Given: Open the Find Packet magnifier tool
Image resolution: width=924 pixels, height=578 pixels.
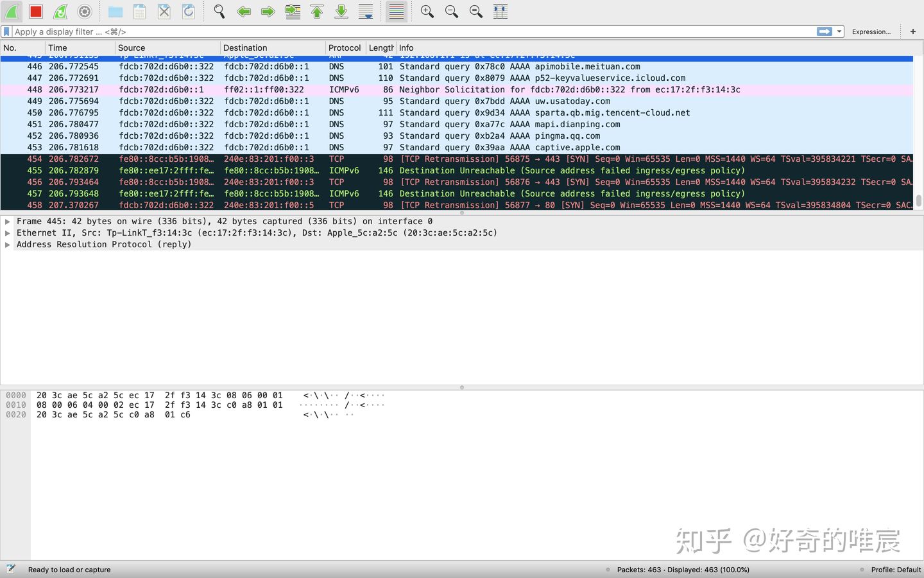Looking at the screenshot, I should click(x=219, y=12).
